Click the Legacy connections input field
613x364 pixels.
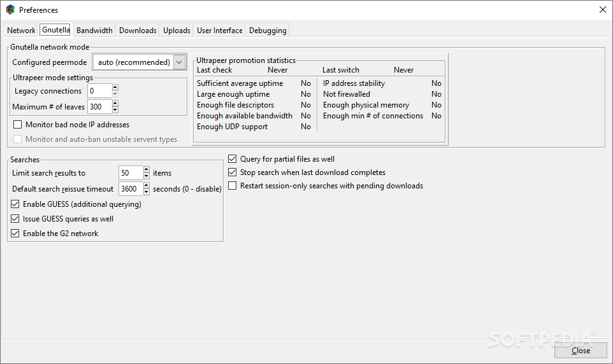(x=99, y=91)
